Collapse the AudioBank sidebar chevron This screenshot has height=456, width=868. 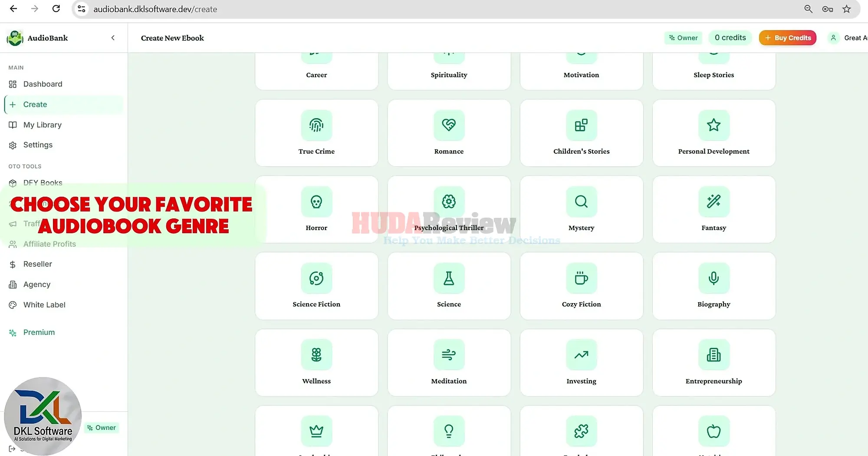pyautogui.click(x=113, y=38)
